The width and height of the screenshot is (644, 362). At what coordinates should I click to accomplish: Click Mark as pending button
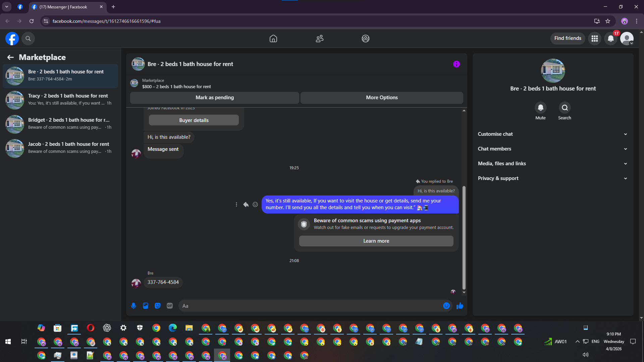click(215, 98)
